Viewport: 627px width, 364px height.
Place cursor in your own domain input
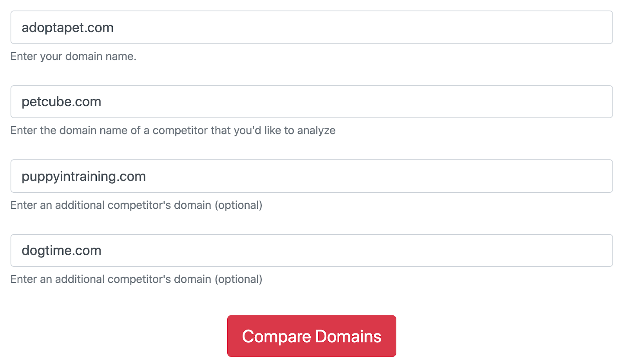(x=312, y=27)
